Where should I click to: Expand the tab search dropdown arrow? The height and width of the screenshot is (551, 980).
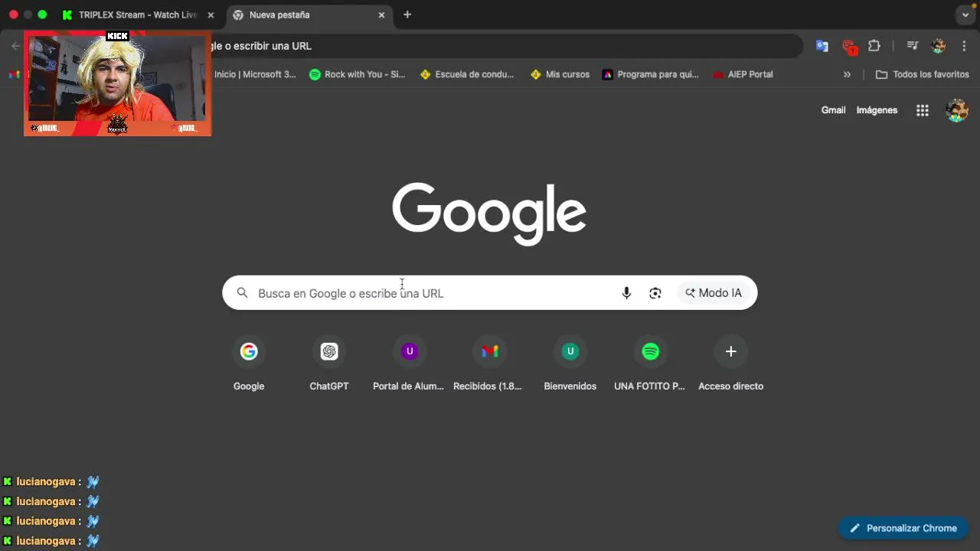pyautogui.click(x=965, y=15)
